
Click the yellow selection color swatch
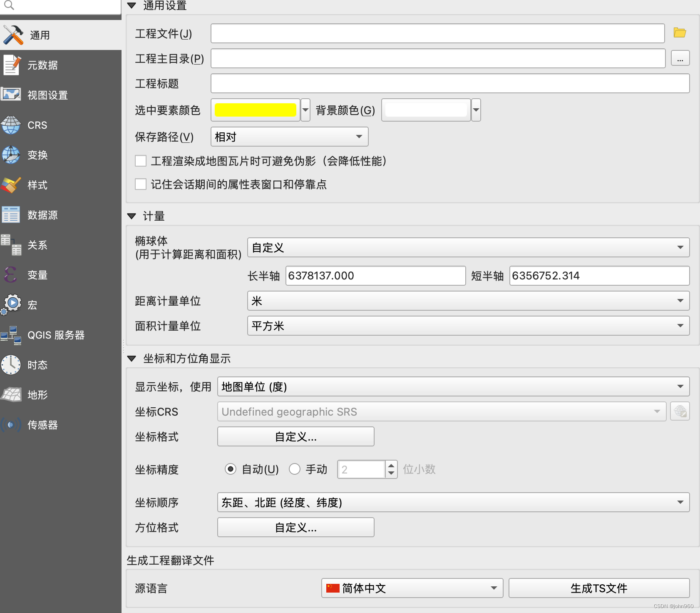click(x=255, y=110)
